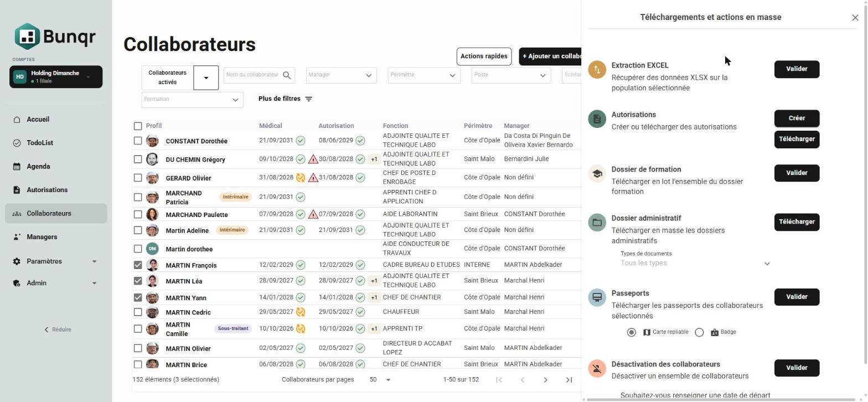Viewport: 868px width, 402px height.
Task: Check the GERARD Olivier row checkbox
Action: click(138, 178)
